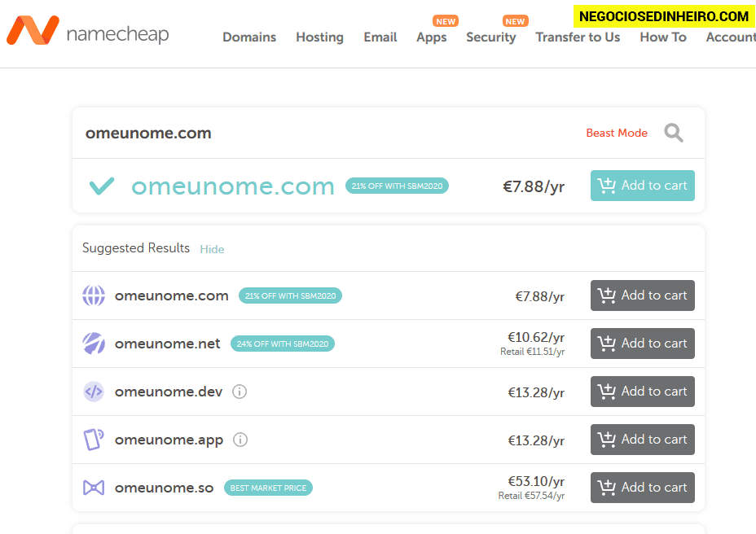Click the code icon for omeunome.dev
This screenshot has width=756, height=534.
coord(94,392)
